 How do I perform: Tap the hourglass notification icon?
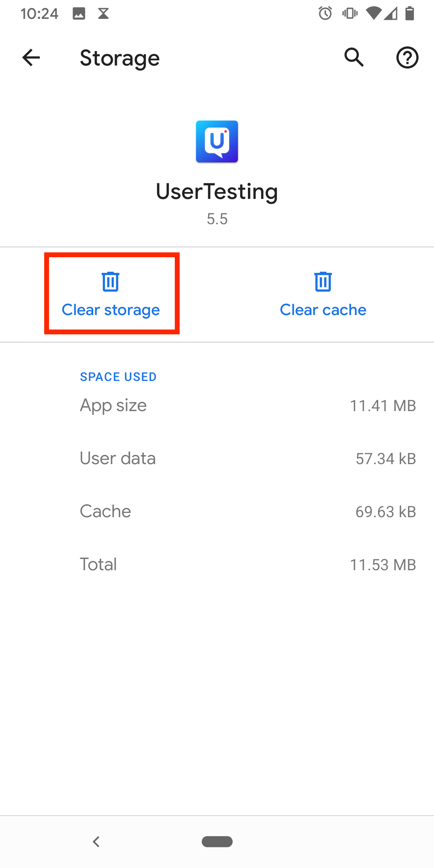click(103, 14)
